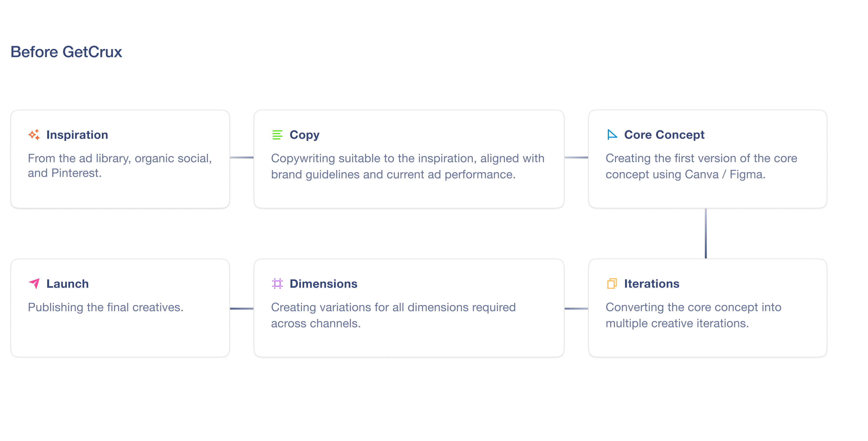This screenshot has height=441, width=868.
Task: Click the Canva / Figma description text
Action: click(x=701, y=166)
